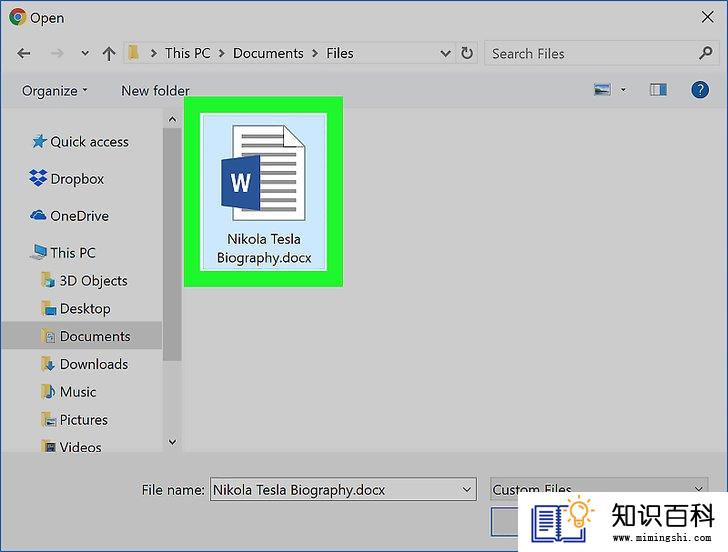Open the Music folder in sidebar
Viewport: 728px width, 552px height.
(x=78, y=392)
